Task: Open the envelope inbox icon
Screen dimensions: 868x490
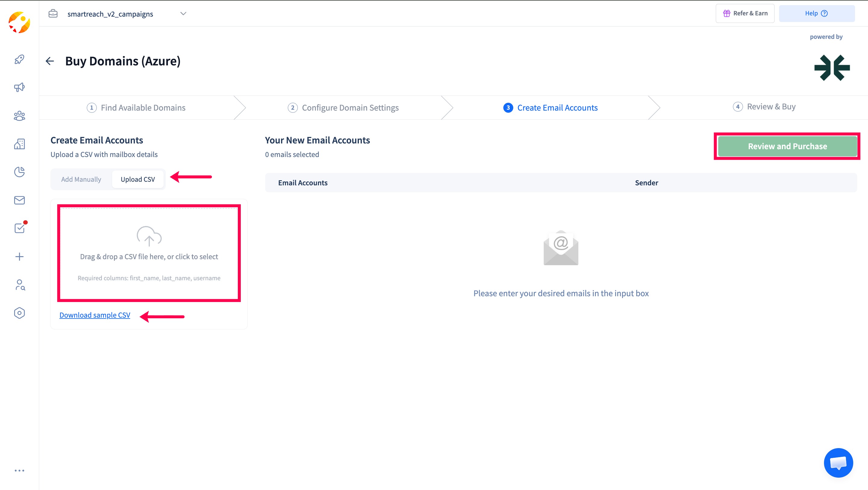Action: pos(19,200)
